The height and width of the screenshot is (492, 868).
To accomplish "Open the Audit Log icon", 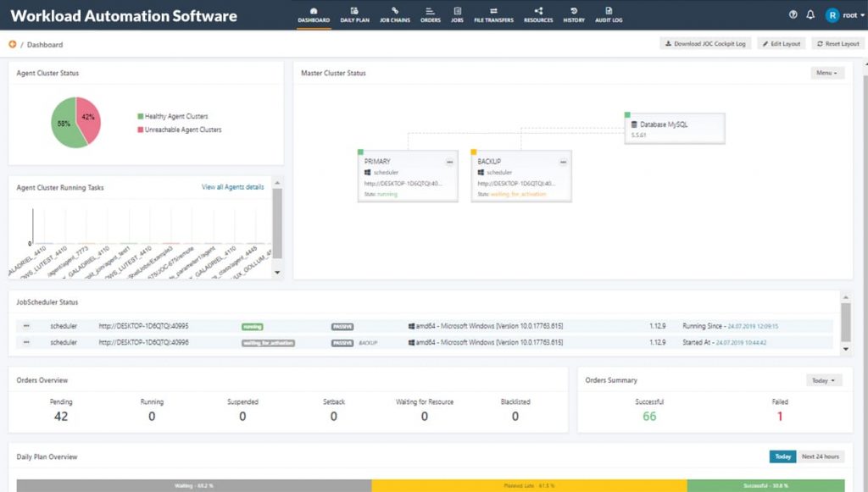I will pos(609,13).
